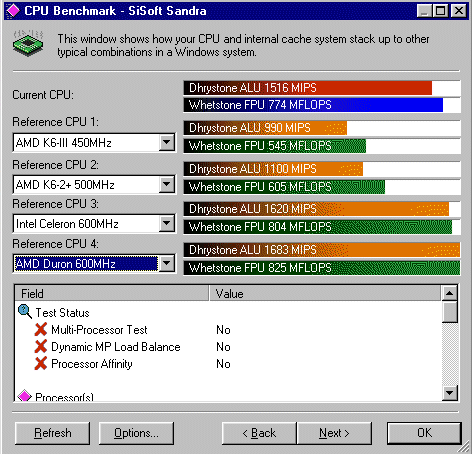
Task: Select the Test Status magnifier icon
Action: point(25,312)
